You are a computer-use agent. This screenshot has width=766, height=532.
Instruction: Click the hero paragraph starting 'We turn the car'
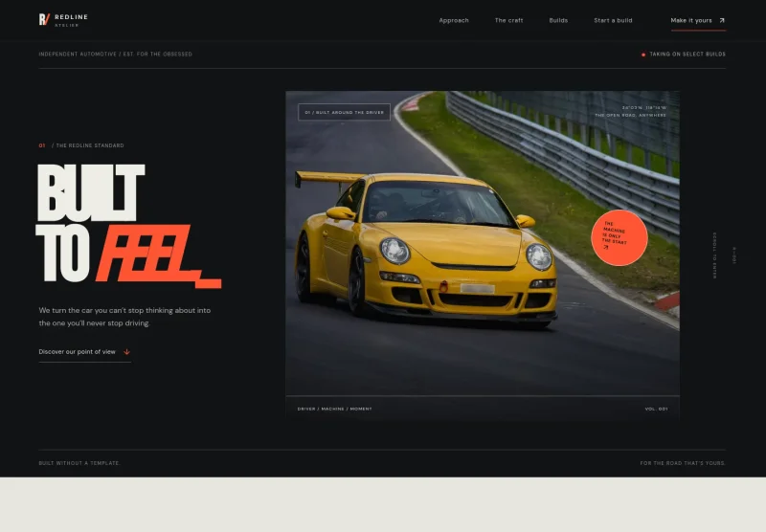point(124,317)
